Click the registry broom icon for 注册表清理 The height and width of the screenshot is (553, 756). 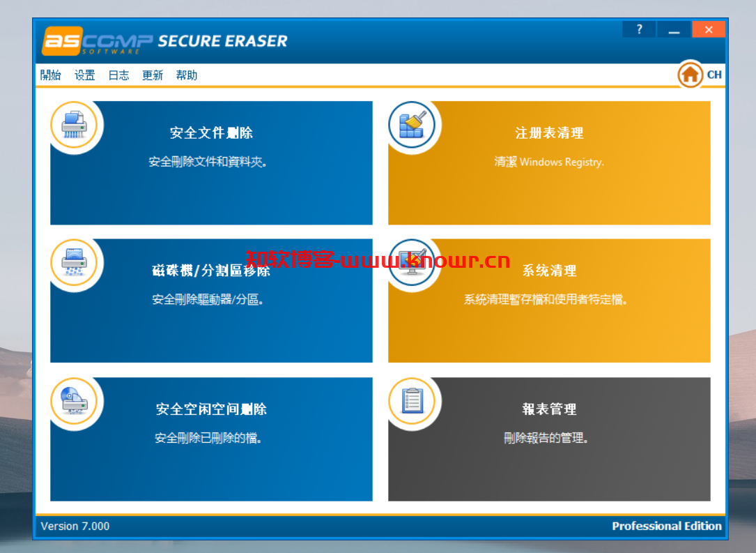click(412, 125)
